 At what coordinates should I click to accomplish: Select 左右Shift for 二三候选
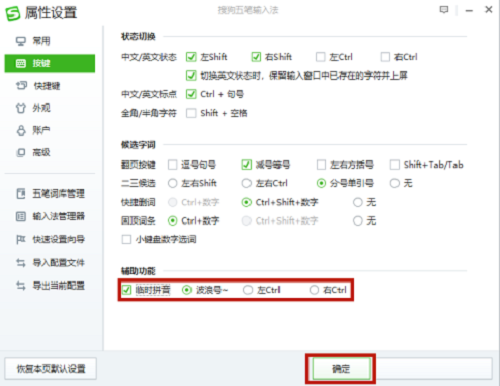[173, 183]
